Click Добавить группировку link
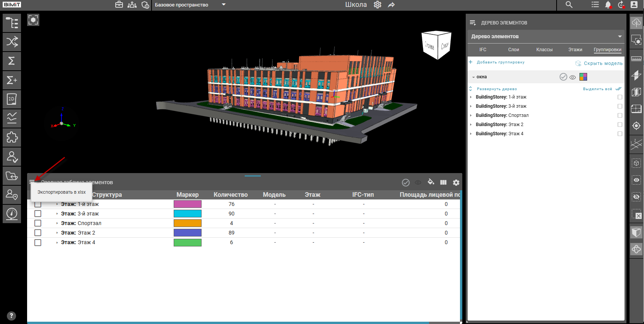Viewport: 644px width, 324px height. 500,62
